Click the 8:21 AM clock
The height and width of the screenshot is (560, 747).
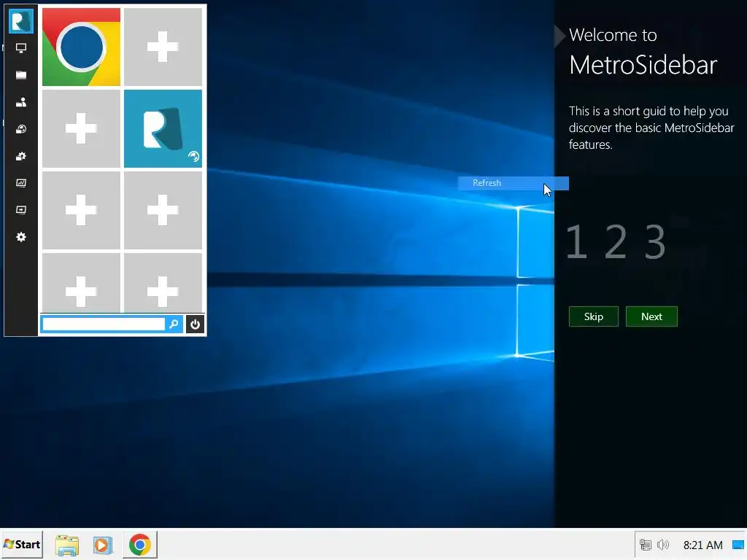pyautogui.click(x=703, y=545)
